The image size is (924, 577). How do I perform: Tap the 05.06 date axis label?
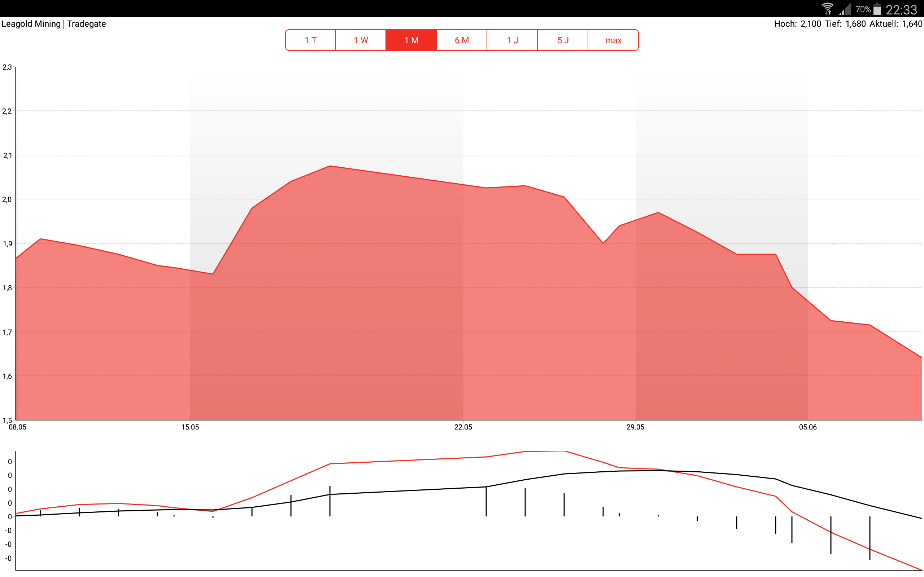808,427
